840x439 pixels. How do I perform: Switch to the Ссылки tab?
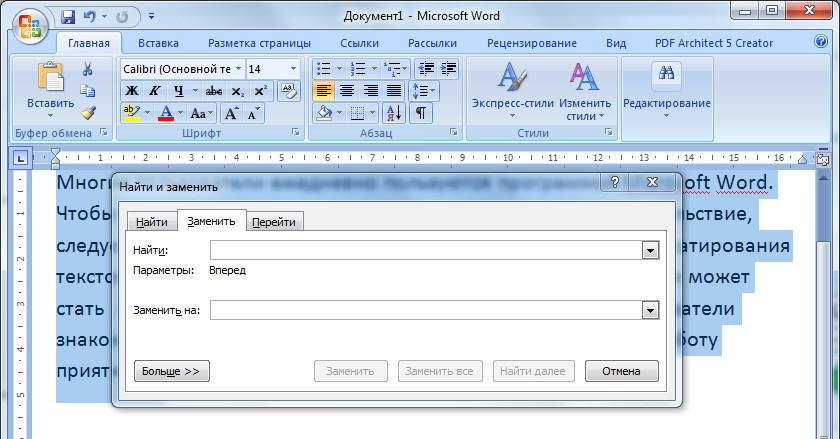click(359, 43)
